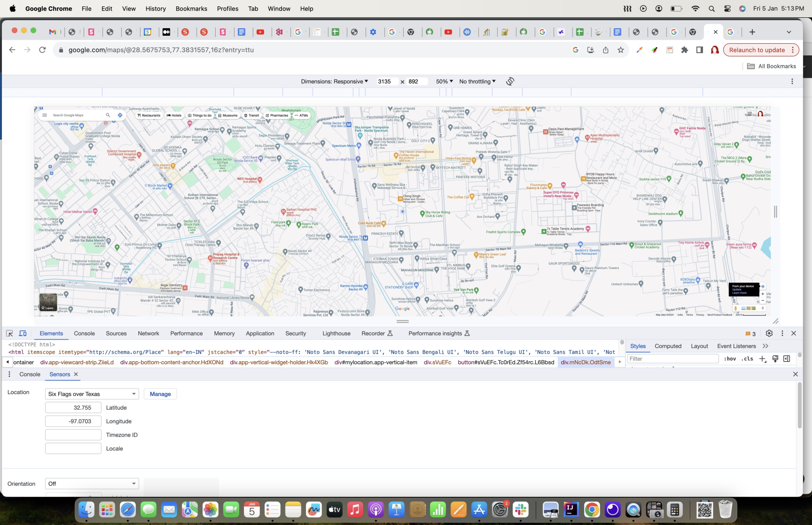Select the Restaurants category chip
Viewport: 812px width, 525px height.
click(149, 115)
